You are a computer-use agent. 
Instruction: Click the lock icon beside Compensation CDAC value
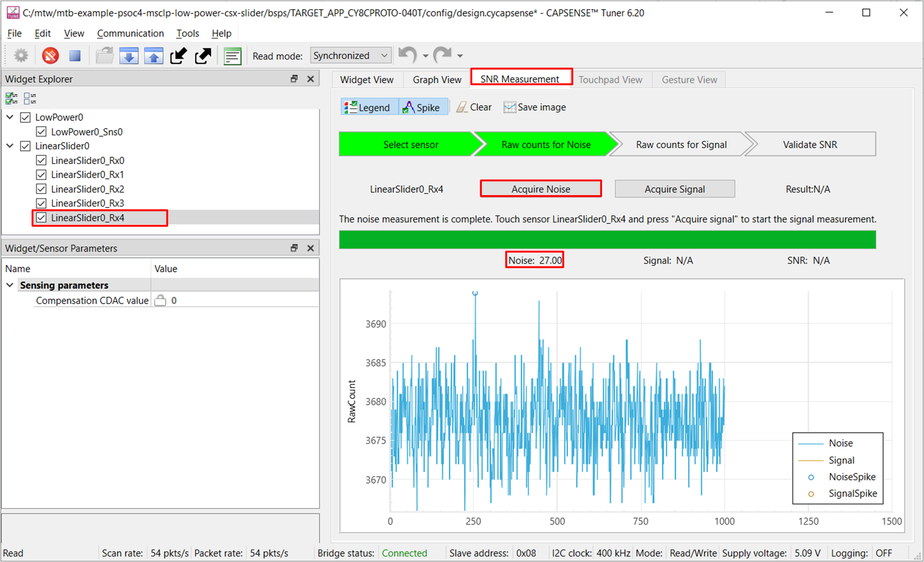160,300
